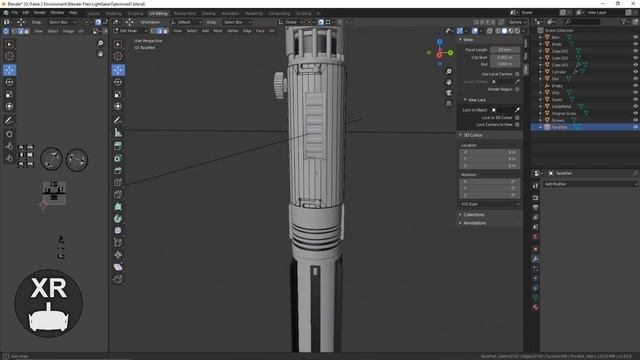640x360 pixels.
Task: Open the Edit Mode dropdown
Action: point(130,31)
